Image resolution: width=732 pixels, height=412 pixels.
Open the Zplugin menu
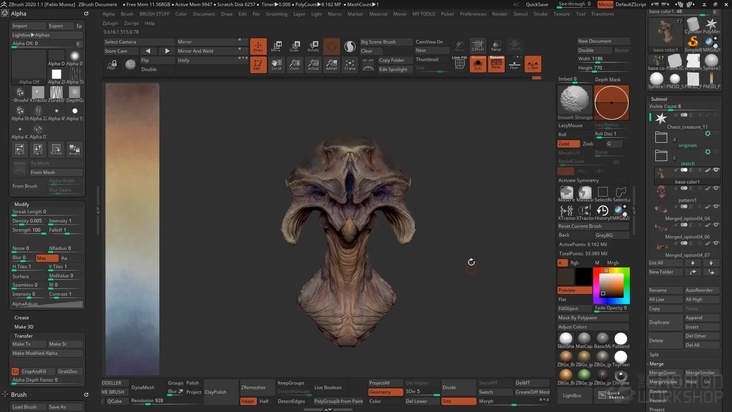110,23
